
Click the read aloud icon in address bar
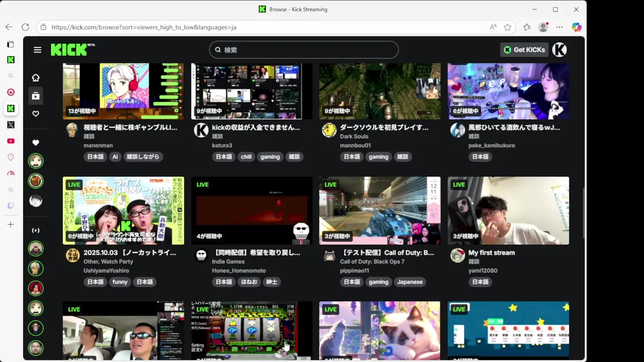(x=493, y=27)
